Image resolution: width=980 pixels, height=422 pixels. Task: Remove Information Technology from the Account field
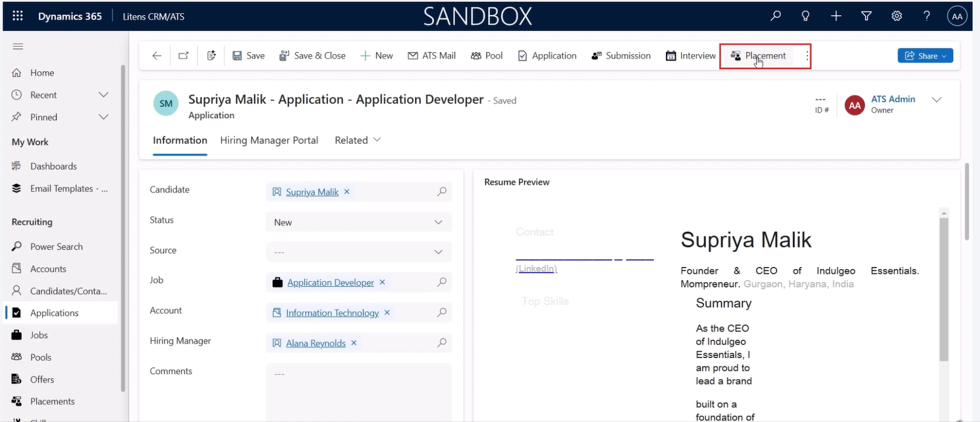[x=387, y=313]
